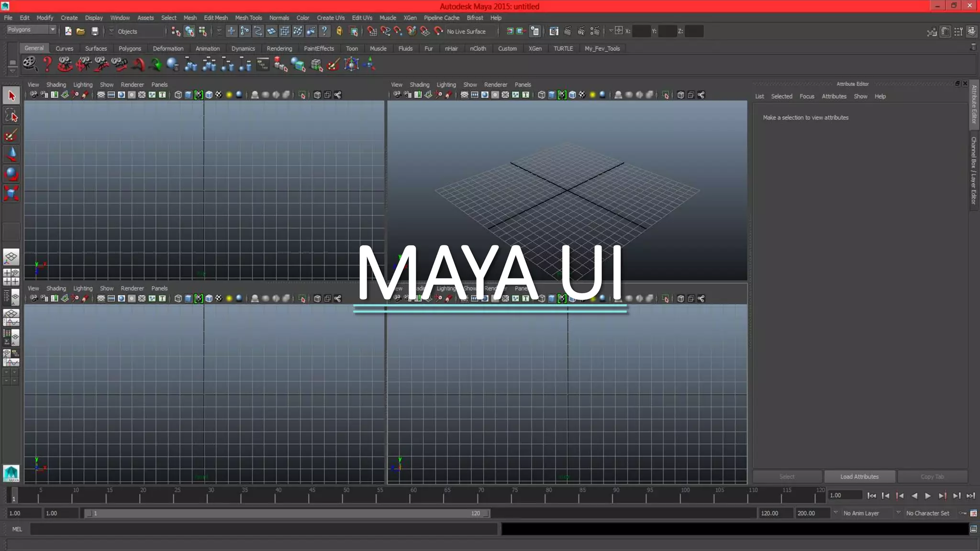The width and height of the screenshot is (980, 551).
Task: Toggle the grid display in the top-left viewport
Action: 101,95
